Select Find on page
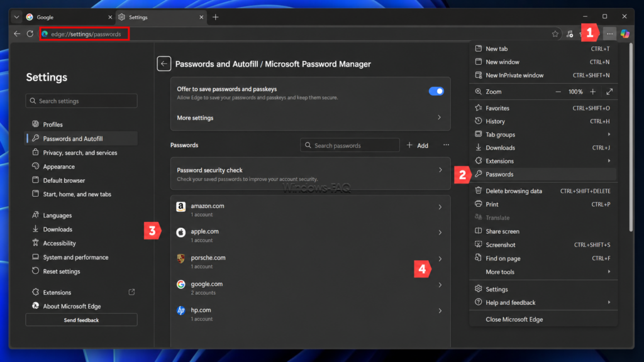Image resolution: width=644 pixels, height=362 pixels. [x=543, y=258]
